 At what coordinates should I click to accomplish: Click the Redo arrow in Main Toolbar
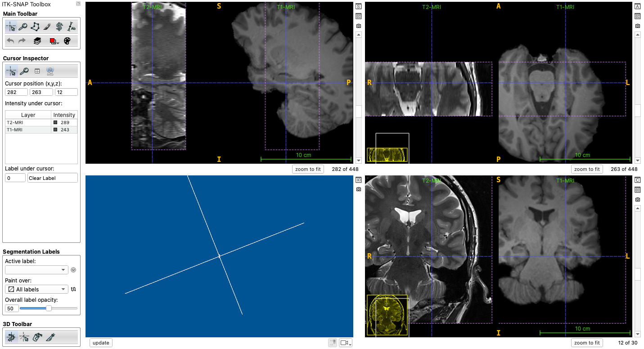(x=21, y=41)
